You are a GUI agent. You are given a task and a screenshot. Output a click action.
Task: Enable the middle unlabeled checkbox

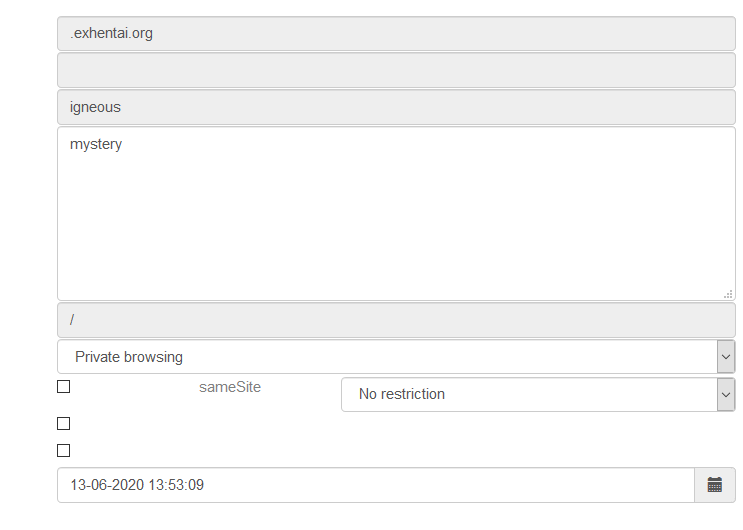point(63,423)
